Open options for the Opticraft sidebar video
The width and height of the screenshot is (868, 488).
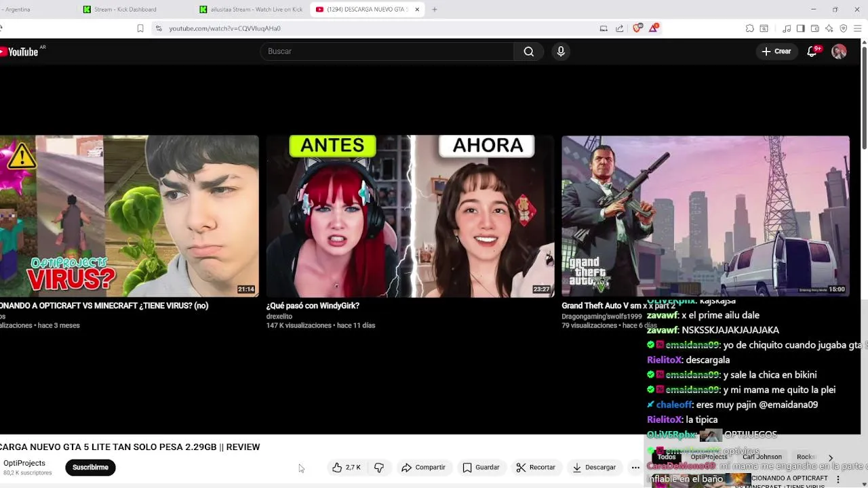(x=838, y=479)
